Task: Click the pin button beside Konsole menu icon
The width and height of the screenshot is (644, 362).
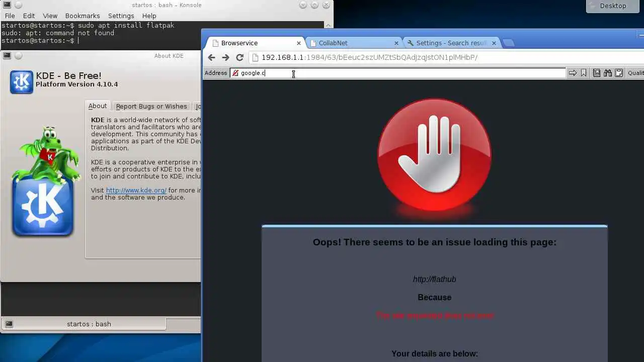Action: pyautogui.click(x=18, y=5)
